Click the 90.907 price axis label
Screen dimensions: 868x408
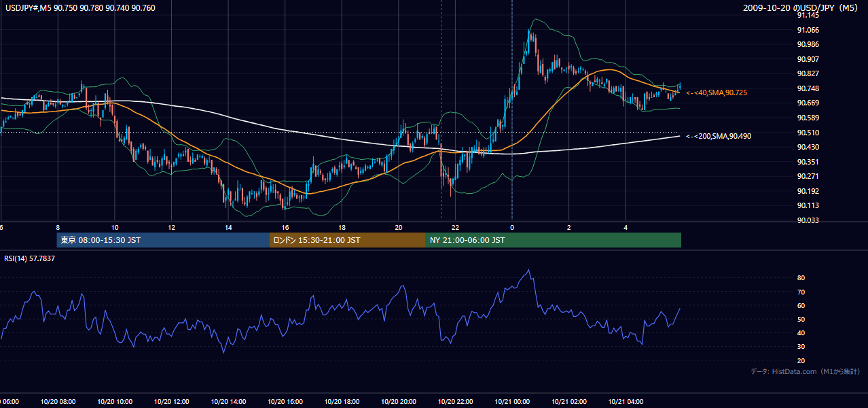808,59
